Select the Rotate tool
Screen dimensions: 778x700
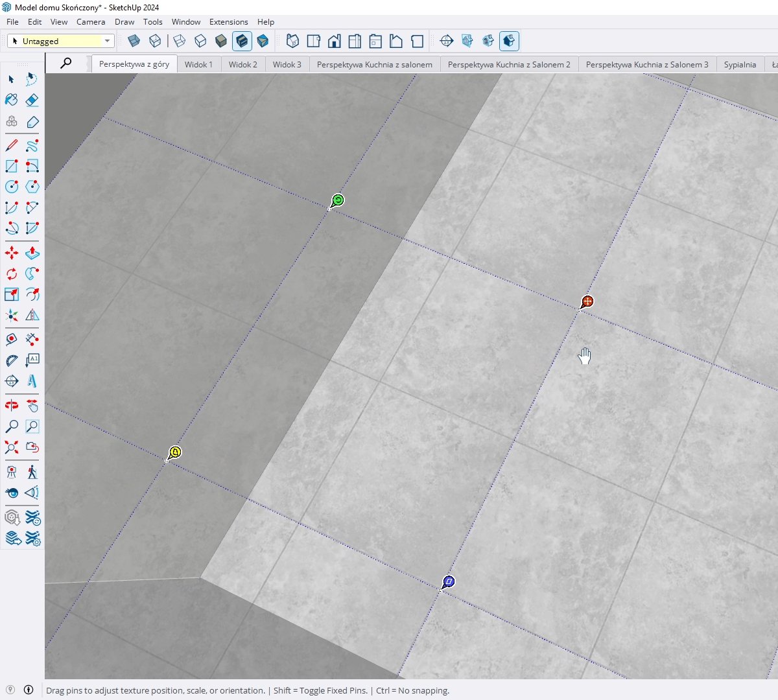click(x=10, y=274)
